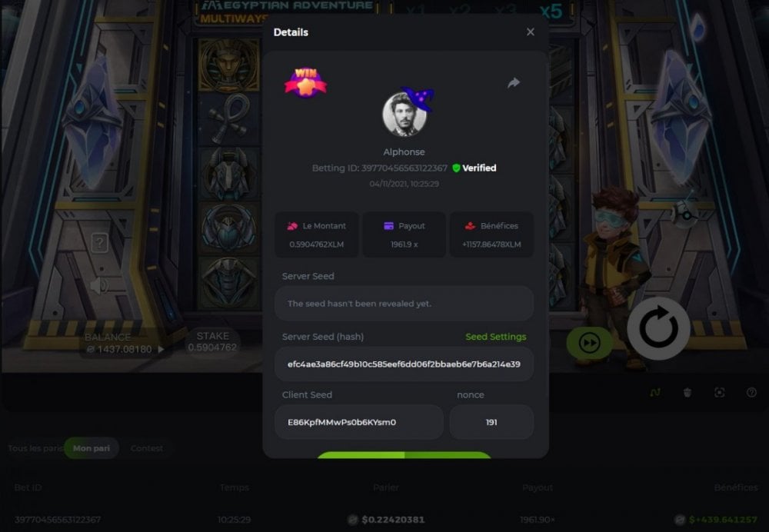The width and height of the screenshot is (769, 532).
Task: Select the Client Seed field
Action: pos(359,422)
